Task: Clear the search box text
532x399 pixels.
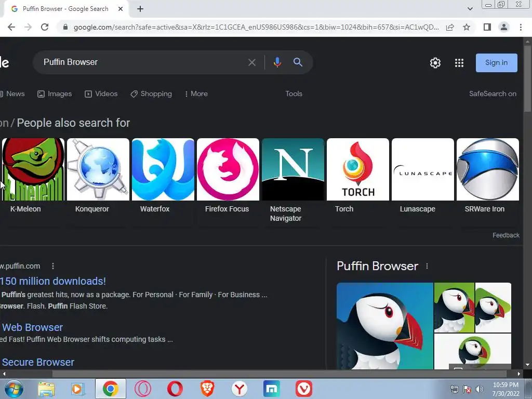Action: tap(252, 62)
